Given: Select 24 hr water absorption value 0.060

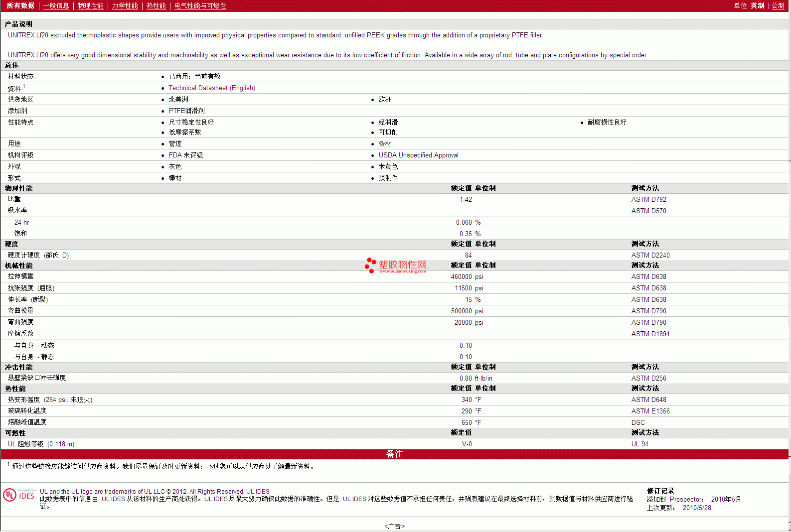Looking at the screenshot, I should click(x=464, y=222).
